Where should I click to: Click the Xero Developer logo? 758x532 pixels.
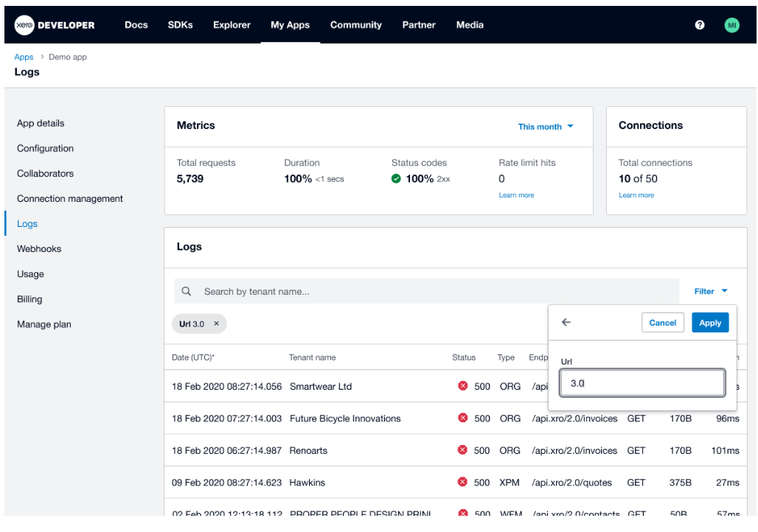(54, 25)
